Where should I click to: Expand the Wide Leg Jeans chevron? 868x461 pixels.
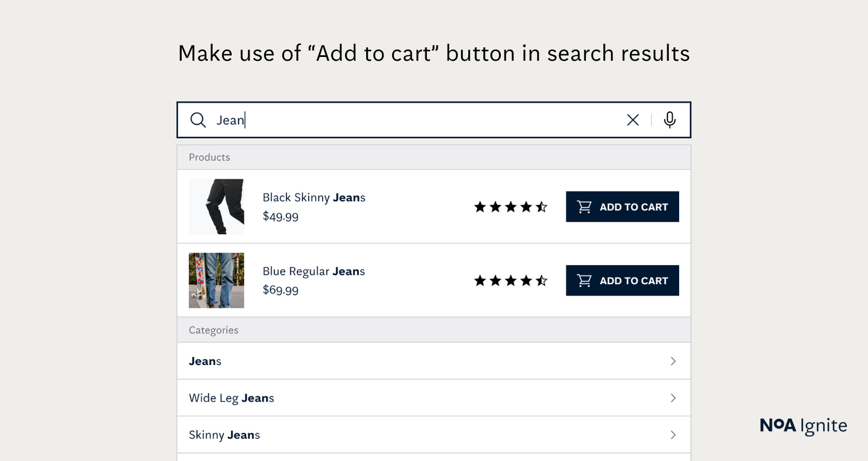click(673, 398)
